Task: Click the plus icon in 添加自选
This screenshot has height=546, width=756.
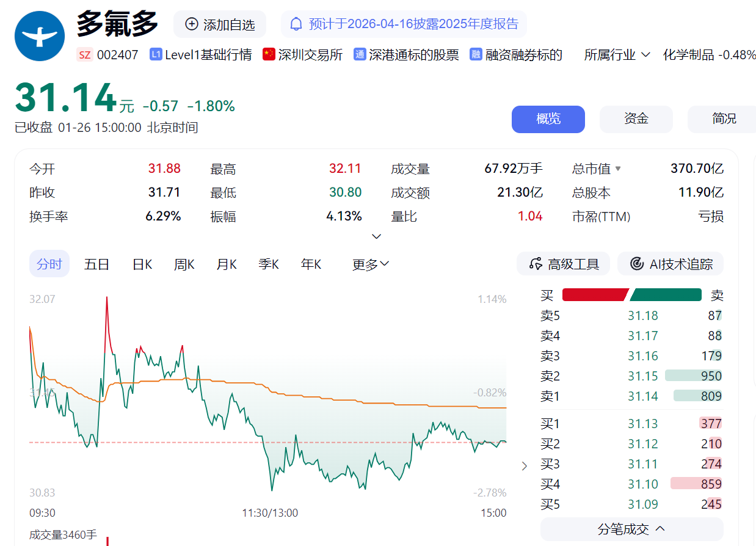Action: [x=192, y=24]
